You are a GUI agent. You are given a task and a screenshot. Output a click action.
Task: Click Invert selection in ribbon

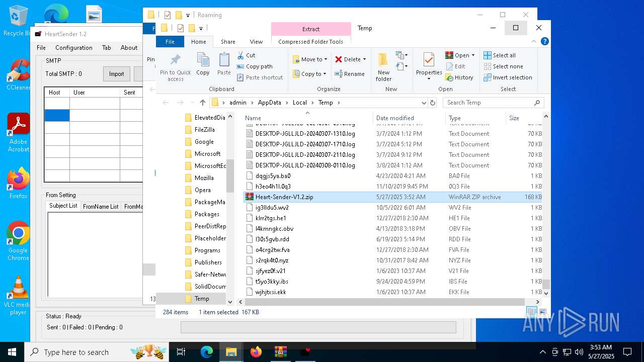(x=508, y=77)
